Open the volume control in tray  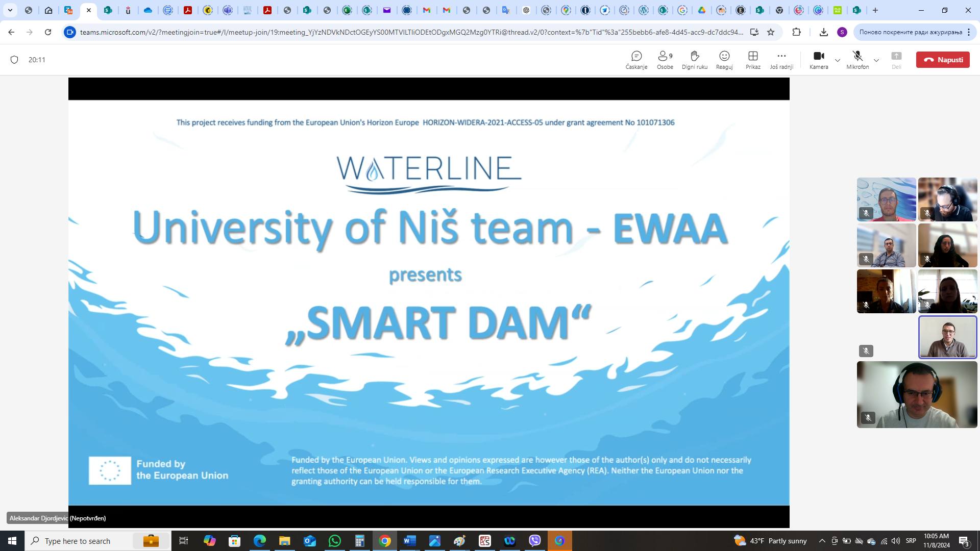[x=896, y=541]
